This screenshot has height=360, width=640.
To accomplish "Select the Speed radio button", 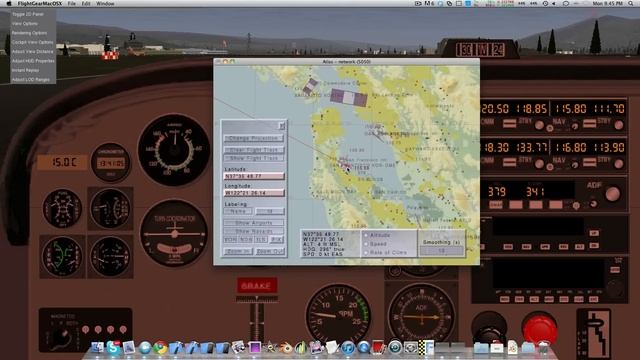I will 366,244.
